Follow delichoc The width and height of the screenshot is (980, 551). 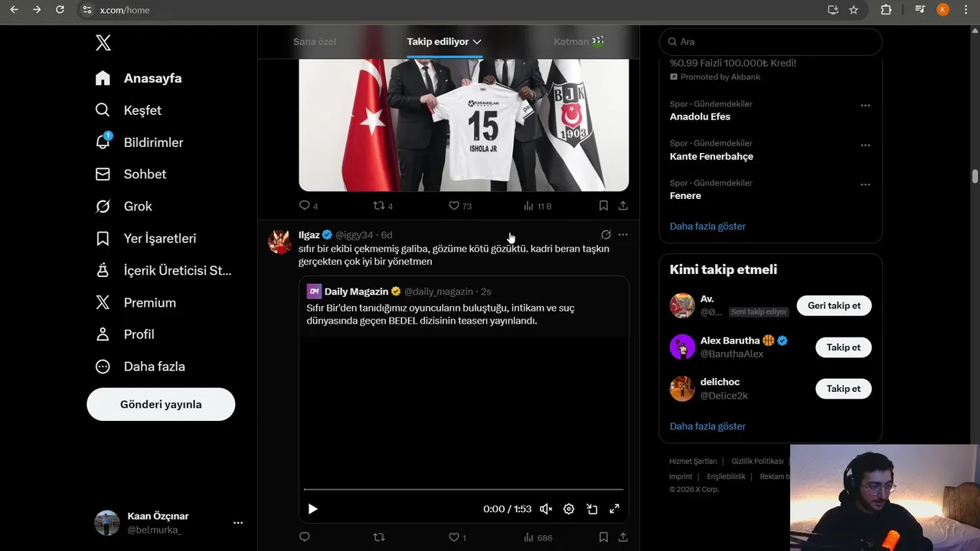coord(843,388)
